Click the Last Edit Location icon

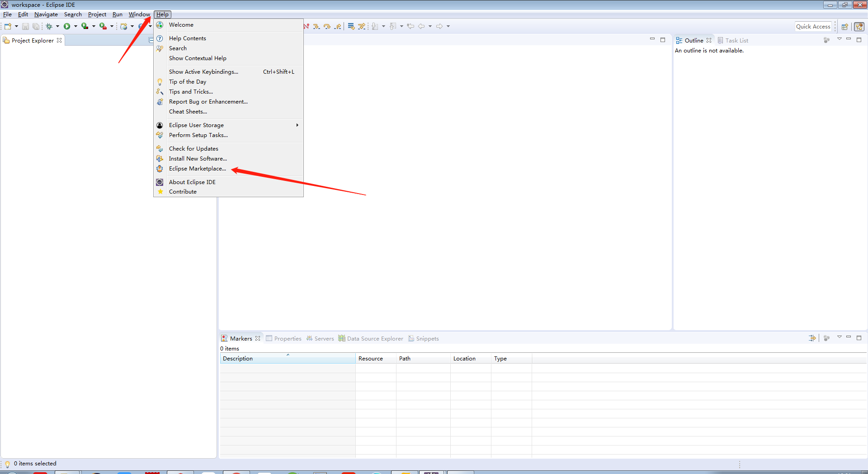tap(410, 26)
